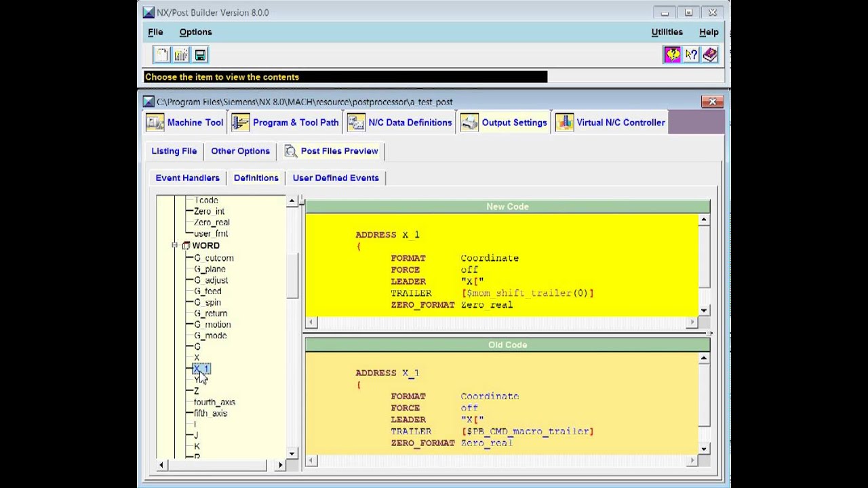Image resolution: width=868 pixels, height=488 pixels.
Task: Click the Post Files Preview magnifier icon
Action: tap(291, 151)
